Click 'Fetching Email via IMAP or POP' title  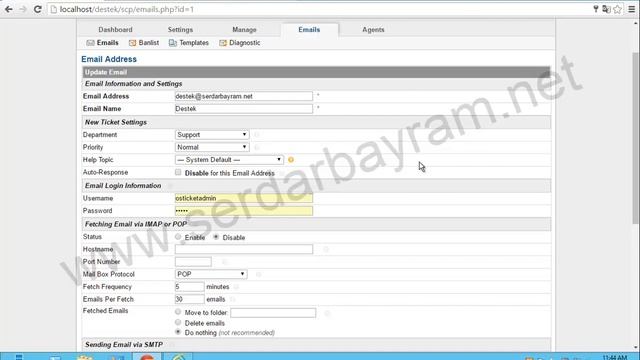[x=136, y=224]
